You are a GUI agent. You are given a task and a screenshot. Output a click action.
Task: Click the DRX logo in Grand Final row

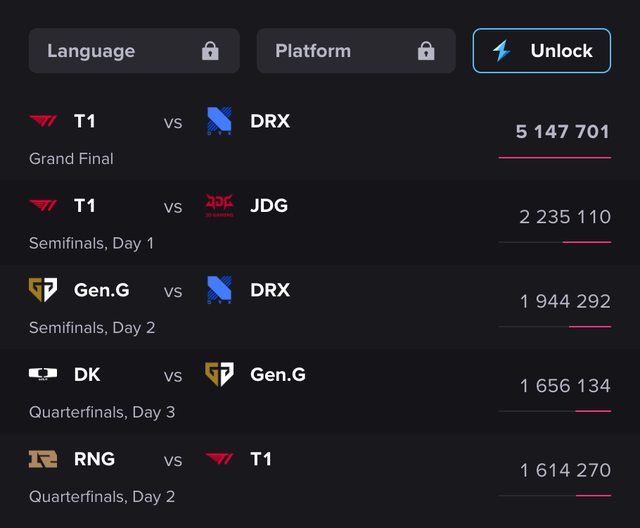219,121
